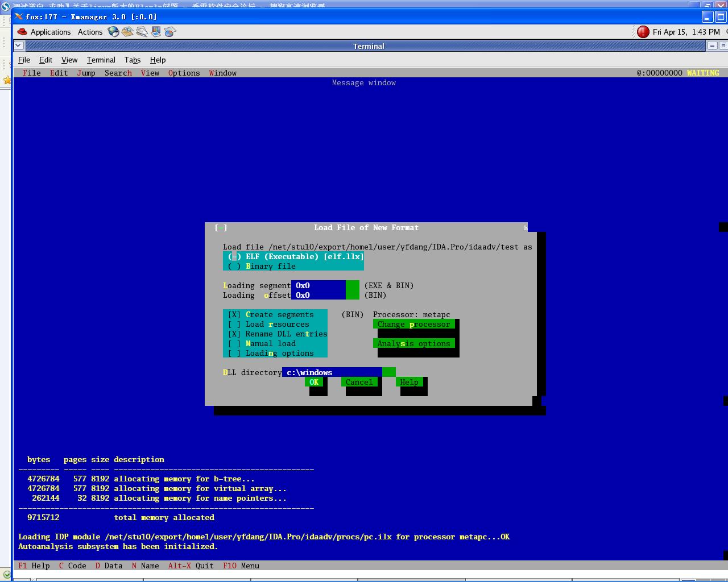The height and width of the screenshot is (582, 728).
Task: Open the Terminal Help menu
Action: click(158, 60)
